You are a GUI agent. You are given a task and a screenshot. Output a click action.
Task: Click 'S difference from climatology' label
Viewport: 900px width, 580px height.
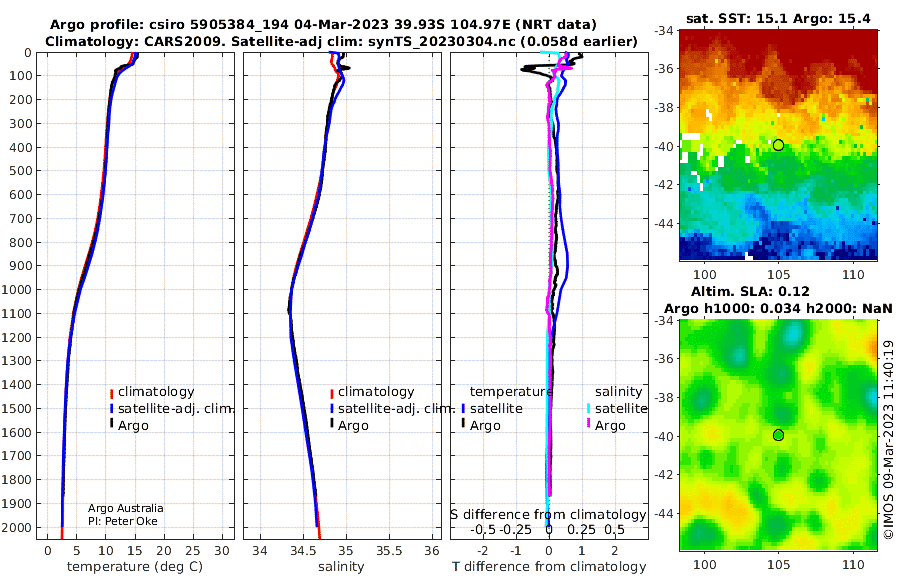548,514
